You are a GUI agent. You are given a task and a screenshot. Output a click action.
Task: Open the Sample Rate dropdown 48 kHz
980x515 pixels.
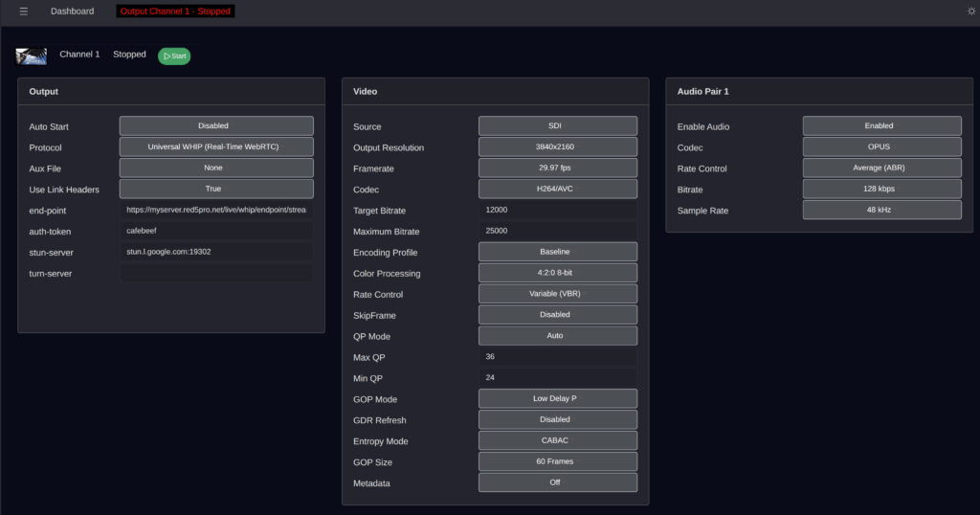[881, 210]
